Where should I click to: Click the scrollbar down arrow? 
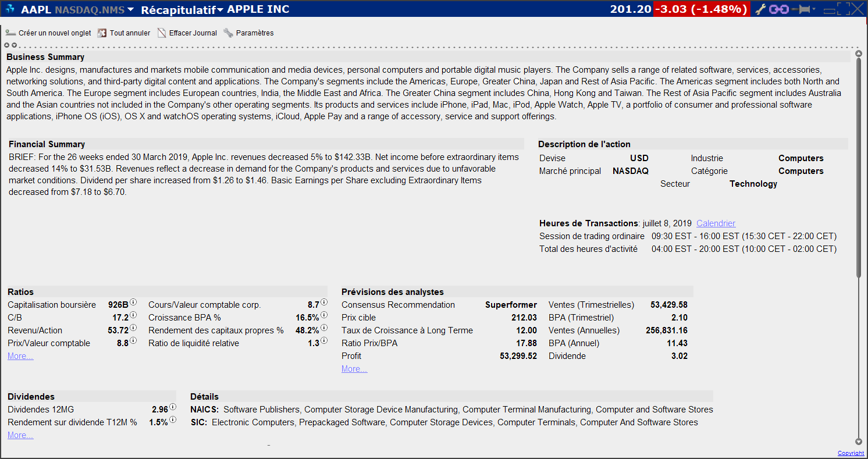click(x=859, y=442)
